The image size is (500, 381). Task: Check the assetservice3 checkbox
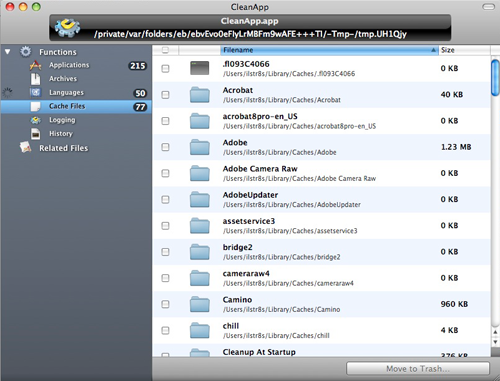pos(165,226)
